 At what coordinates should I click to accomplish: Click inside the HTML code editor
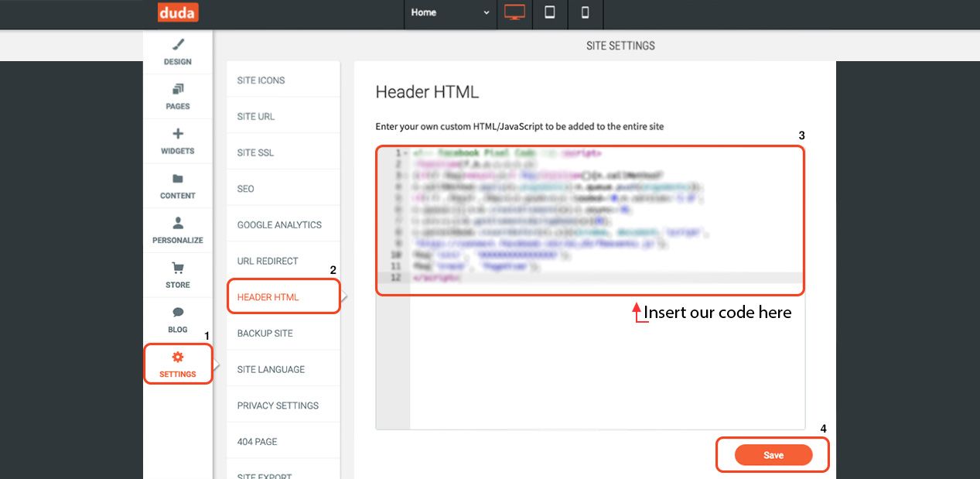(590, 286)
